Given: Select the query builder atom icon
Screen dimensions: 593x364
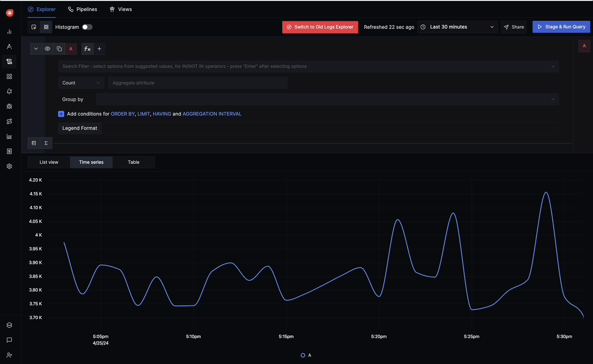Looking at the screenshot, I should pos(46,27).
